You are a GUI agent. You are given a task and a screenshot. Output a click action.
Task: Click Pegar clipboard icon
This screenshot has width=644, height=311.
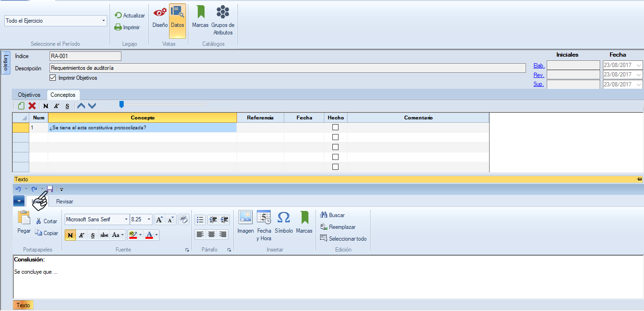coord(24,219)
